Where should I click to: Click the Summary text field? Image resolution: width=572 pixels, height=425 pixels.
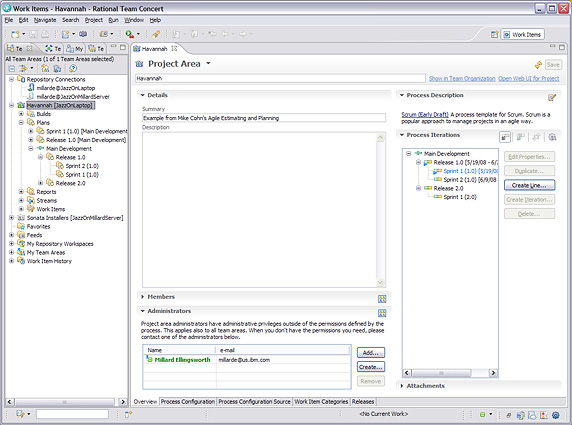(264, 118)
